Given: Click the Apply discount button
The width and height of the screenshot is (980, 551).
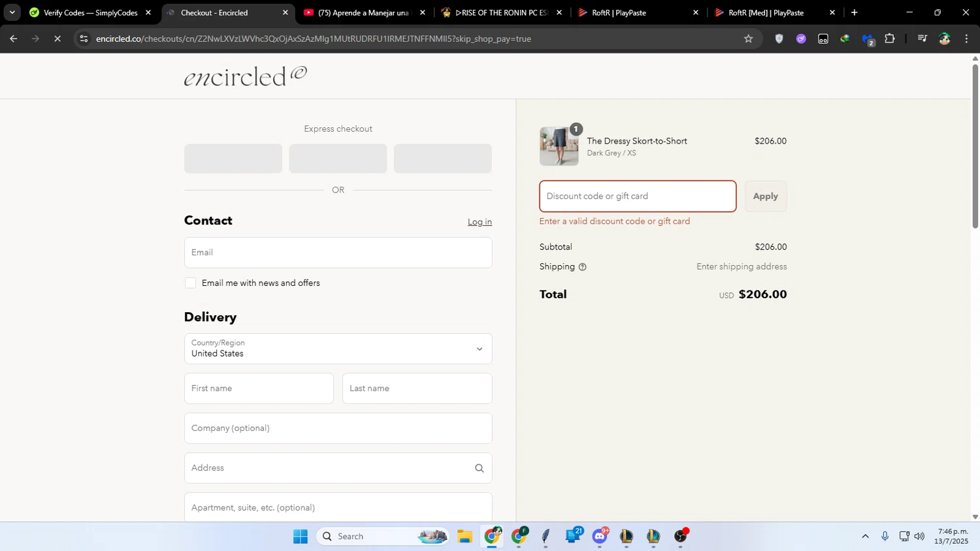Looking at the screenshot, I should [765, 197].
